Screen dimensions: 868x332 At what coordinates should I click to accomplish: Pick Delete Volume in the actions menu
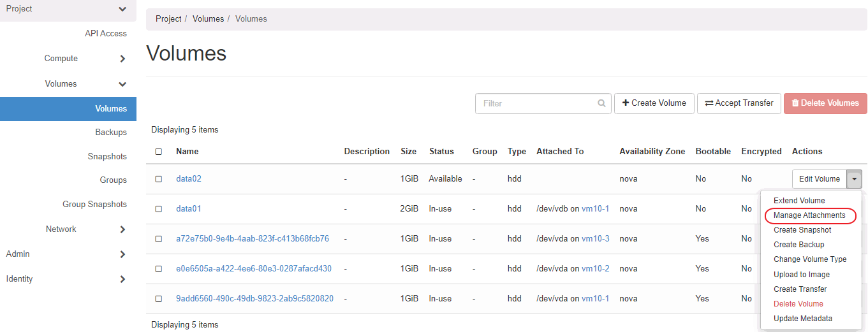[x=798, y=304]
